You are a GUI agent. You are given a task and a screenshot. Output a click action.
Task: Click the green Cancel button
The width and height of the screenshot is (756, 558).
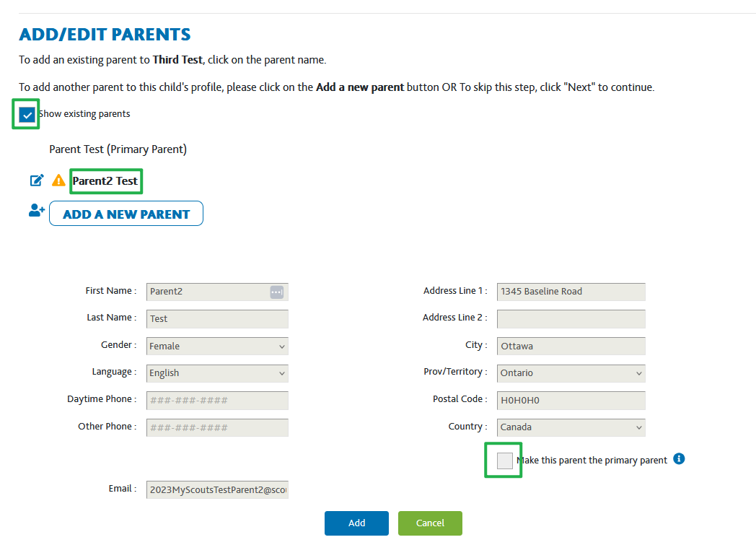(430, 523)
